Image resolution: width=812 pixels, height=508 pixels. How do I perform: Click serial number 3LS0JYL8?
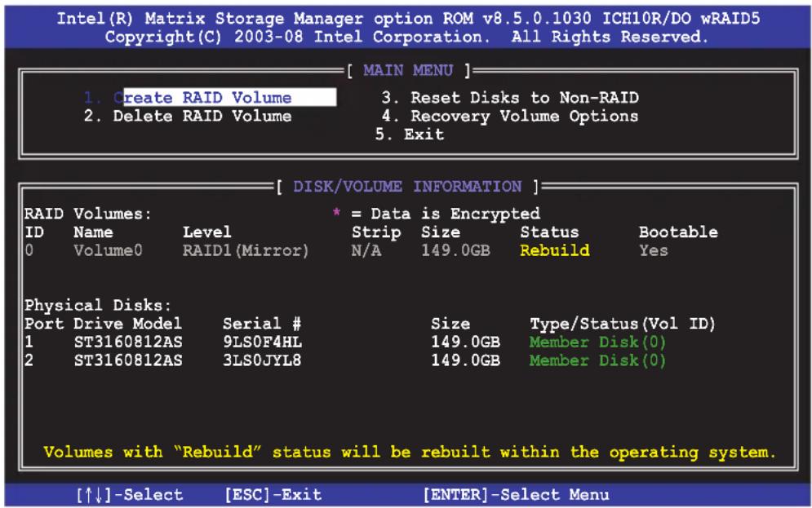coord(262,360)
